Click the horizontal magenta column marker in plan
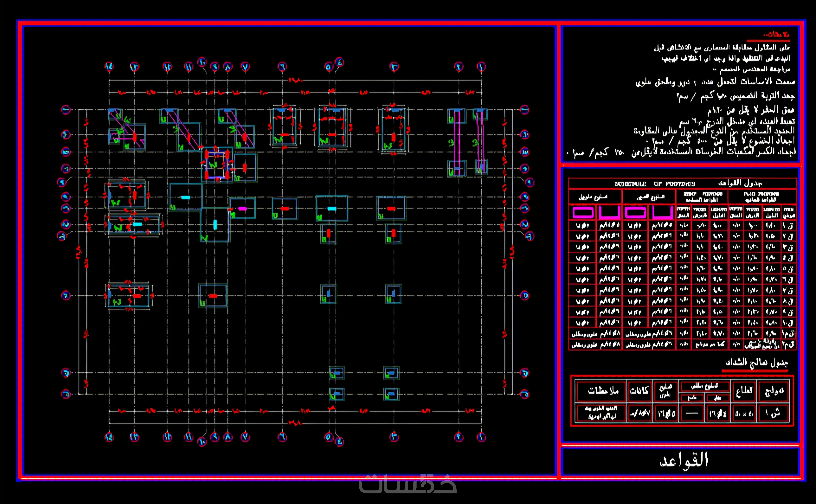The image size is (816, 504). click(243, 209)
